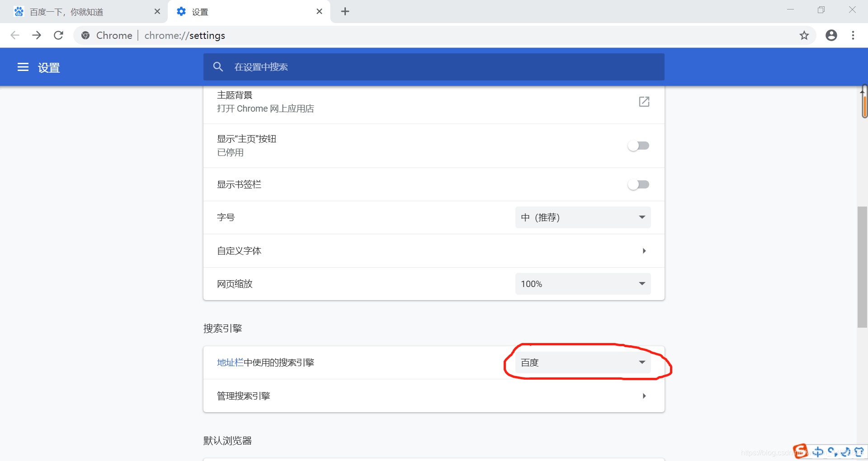868x461 pixels.
Task: Toggle the 显示书签栏 switch
Action: tap(638, 184)
